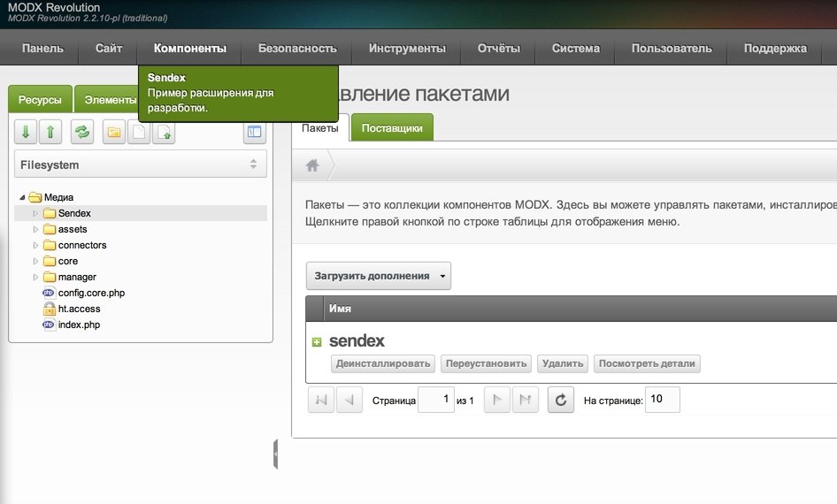Click the collapse all tree arrow icon
Image resolution: width=837 pixels, height=504 pixels.
[50, 132]
